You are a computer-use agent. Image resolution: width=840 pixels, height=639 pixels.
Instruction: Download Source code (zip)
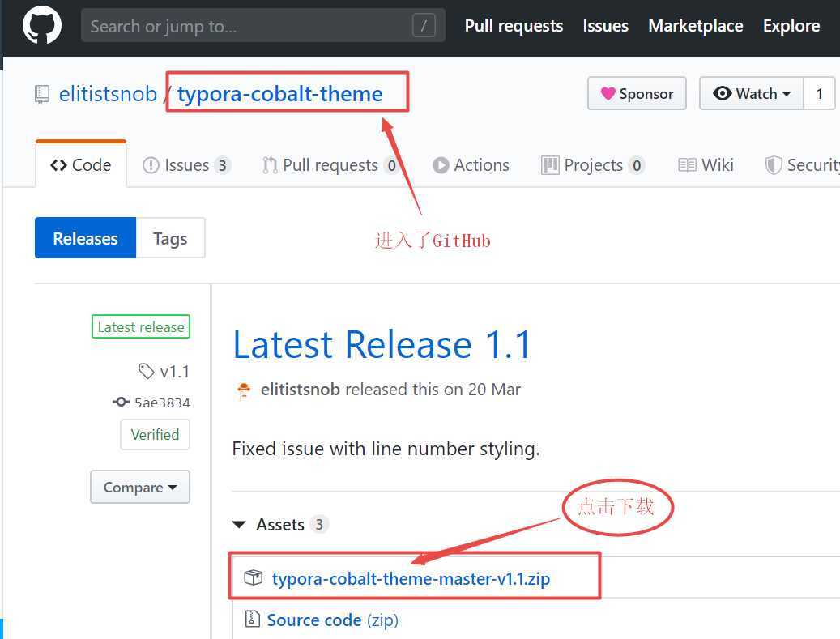333,620
